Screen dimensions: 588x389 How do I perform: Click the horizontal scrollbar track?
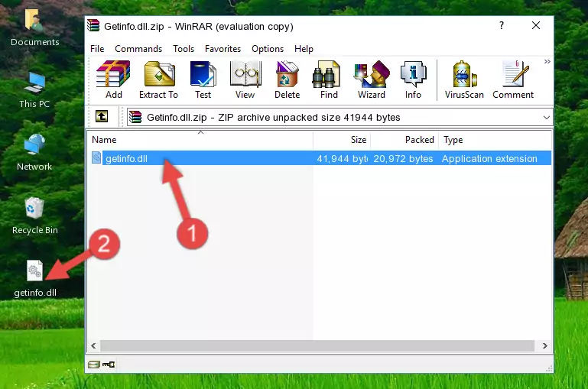tap(317, 345)
